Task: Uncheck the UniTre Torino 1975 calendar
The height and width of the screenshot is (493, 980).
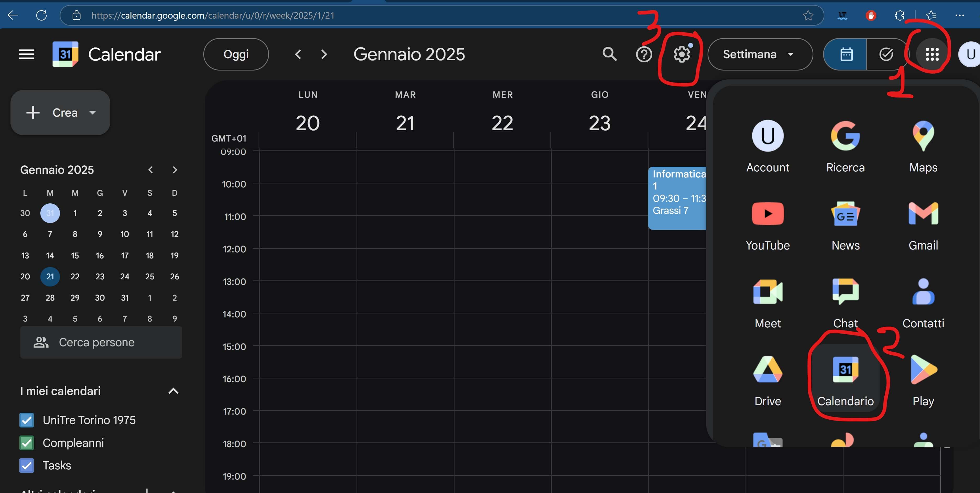Action: (27, 420)
